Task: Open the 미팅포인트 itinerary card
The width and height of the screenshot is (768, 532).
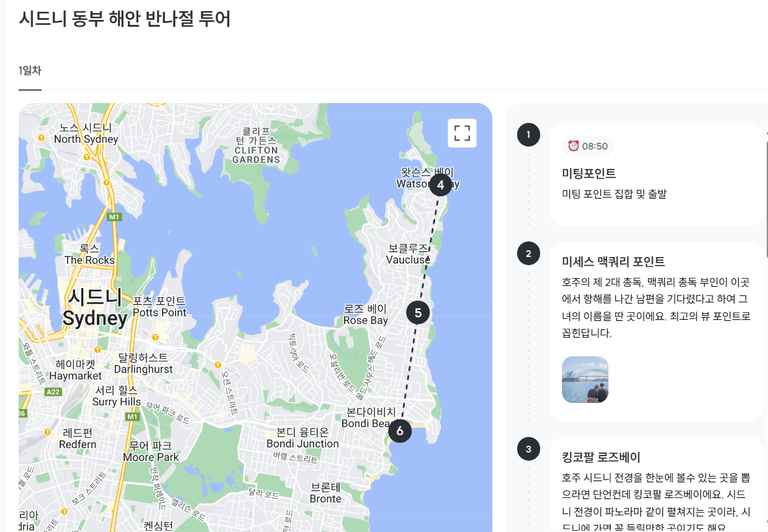Action: click(657, 174)
